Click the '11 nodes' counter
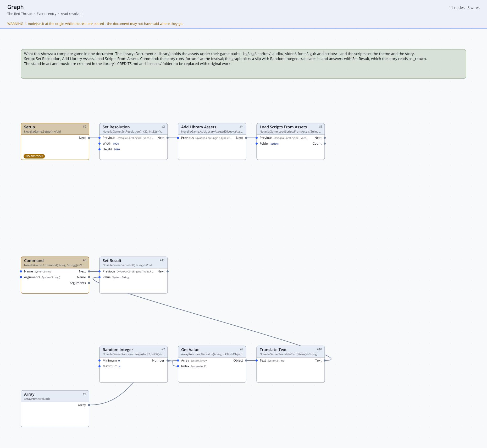Image resolution: width=487 pixels, height=448 pixels. [457, 8]
